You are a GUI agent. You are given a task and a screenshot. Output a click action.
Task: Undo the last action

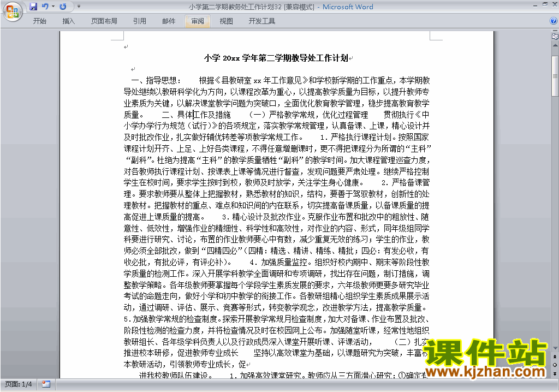[45, 7]
